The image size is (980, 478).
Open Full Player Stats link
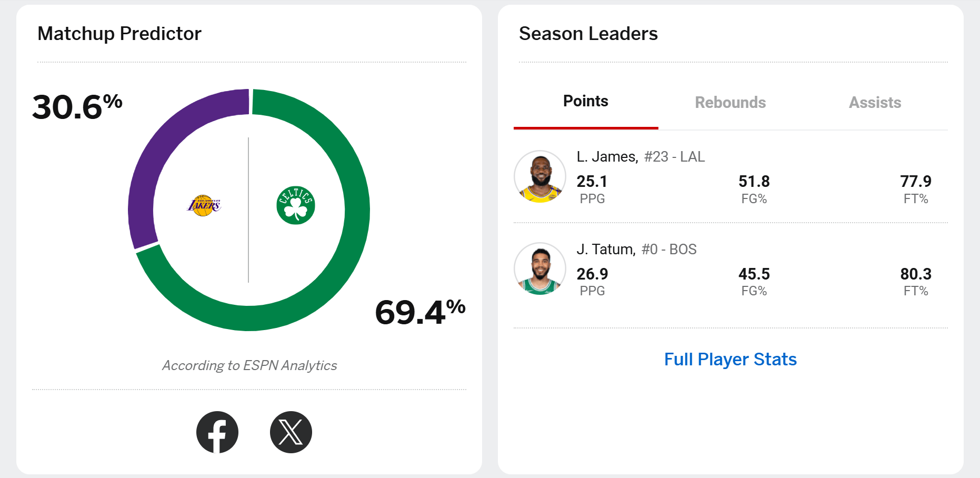731,359
